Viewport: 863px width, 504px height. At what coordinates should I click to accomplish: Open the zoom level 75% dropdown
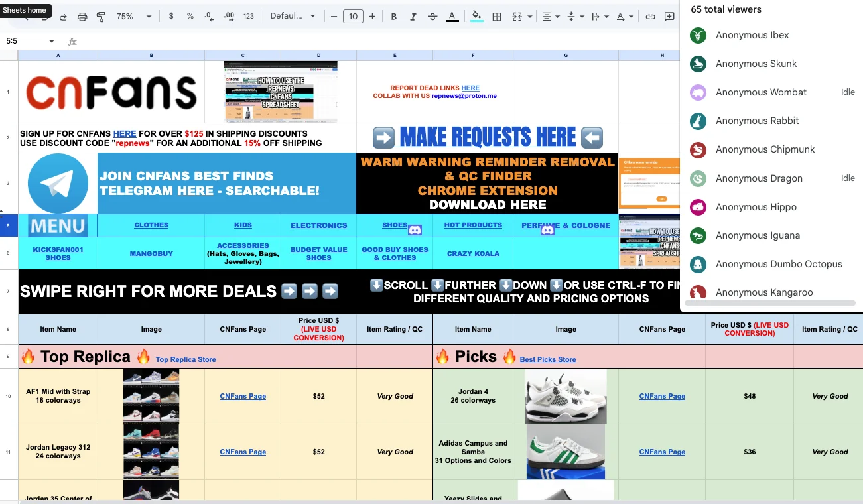(x=134, y=16)
